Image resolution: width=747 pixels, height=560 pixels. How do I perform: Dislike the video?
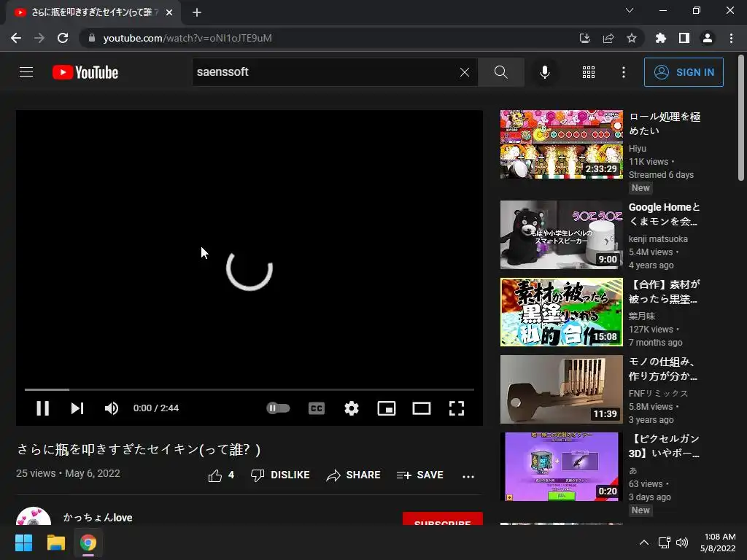coord(280,475)
